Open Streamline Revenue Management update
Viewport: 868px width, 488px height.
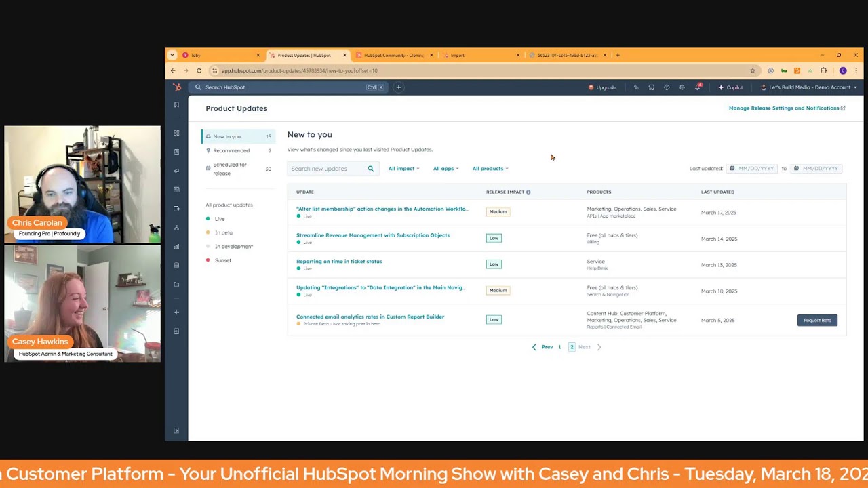click(x=373, y=235)
